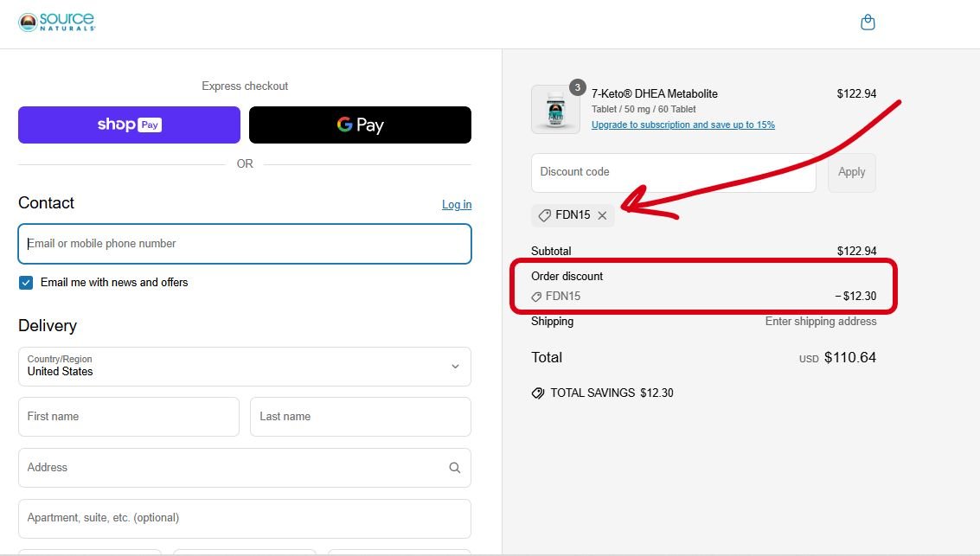Click the Total amount $110.64
This screenshot has width=980, height=556.
point(850,357)
